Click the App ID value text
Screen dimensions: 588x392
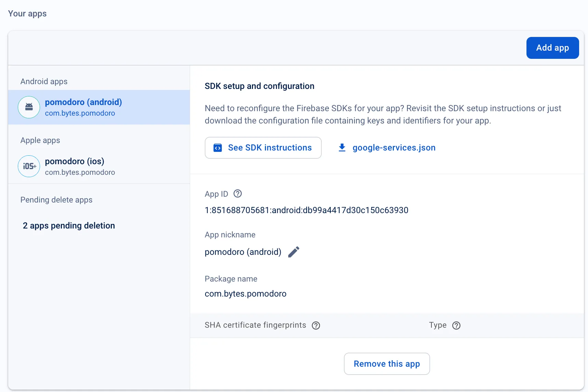(x=307, y=210)
